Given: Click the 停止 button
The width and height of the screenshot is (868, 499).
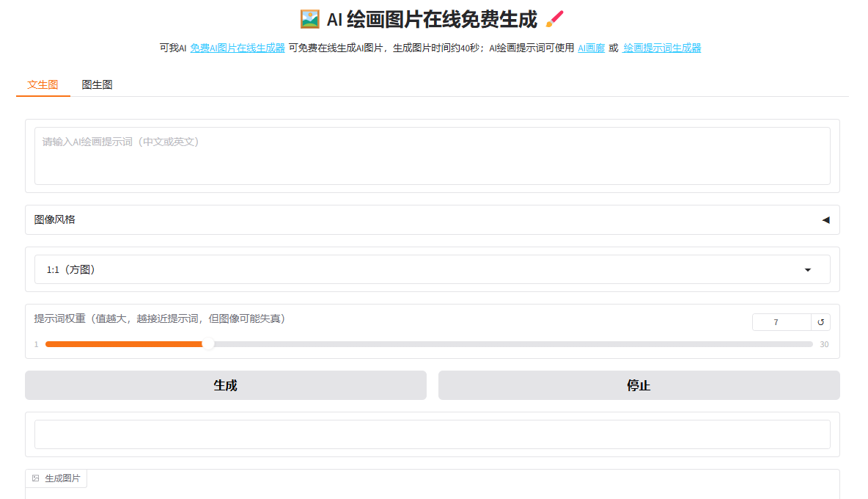Looking at the screenshot, I should (639, 385).
